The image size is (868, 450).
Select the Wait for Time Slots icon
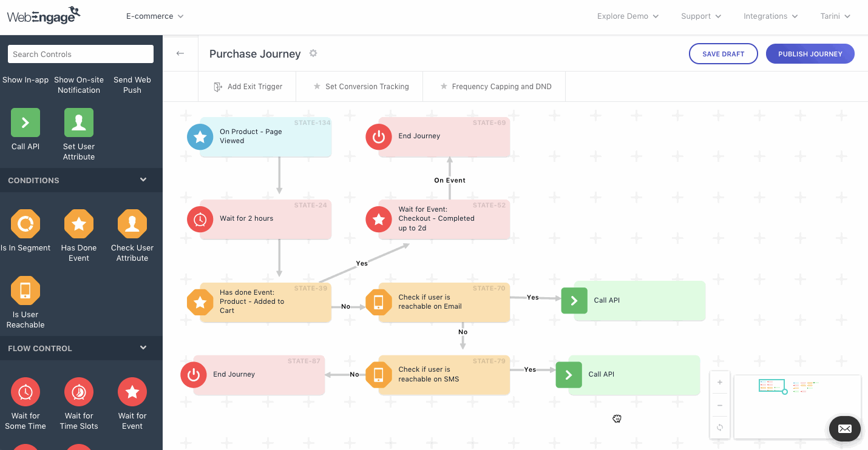pos(79,392)
